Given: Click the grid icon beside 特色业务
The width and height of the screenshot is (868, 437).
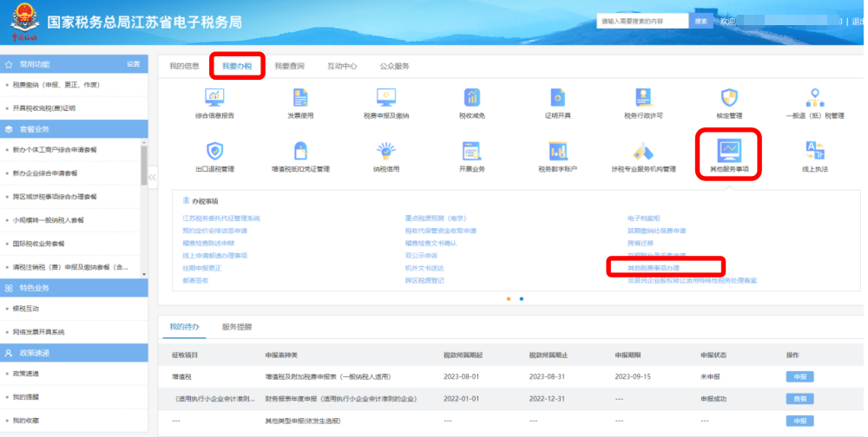Looking at the screenshot, I should tap(9, 288).
